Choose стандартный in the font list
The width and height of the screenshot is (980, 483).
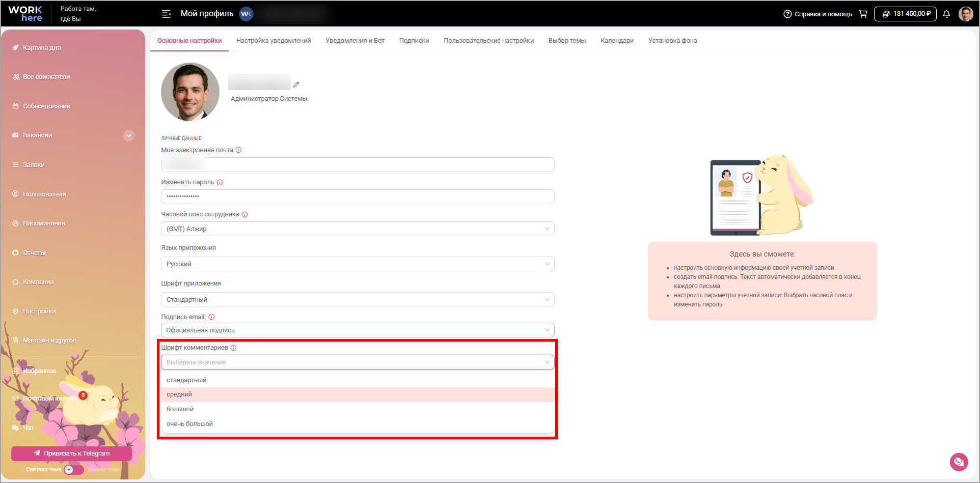(x=358, y=380)
